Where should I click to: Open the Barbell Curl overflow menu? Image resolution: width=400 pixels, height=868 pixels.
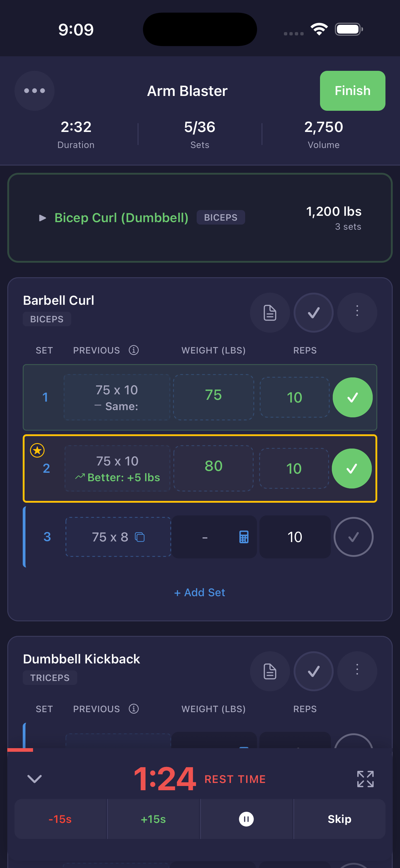point(357,313)
